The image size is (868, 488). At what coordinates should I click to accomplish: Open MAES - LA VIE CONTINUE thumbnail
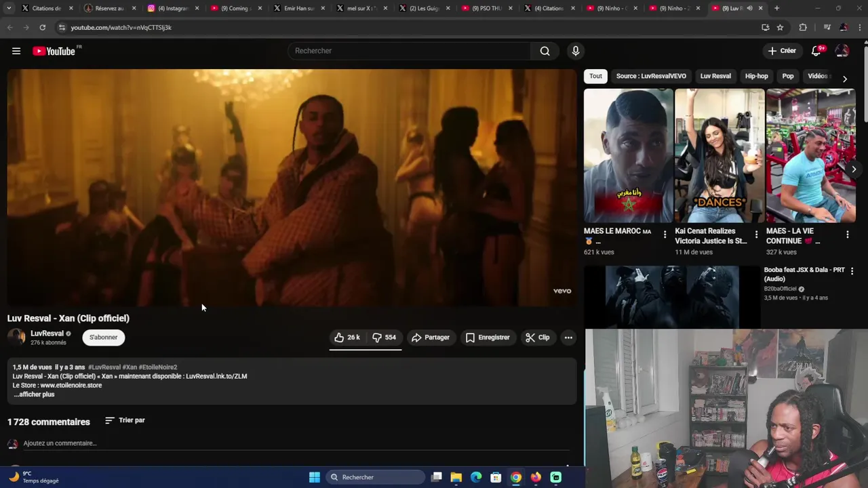click(x=811, y=156)
